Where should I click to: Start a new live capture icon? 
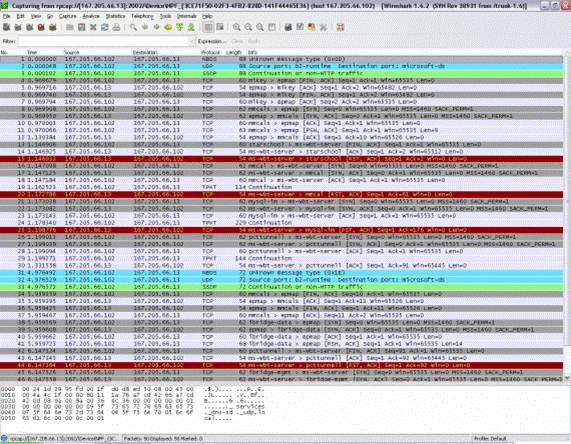(x=29, y=27)
